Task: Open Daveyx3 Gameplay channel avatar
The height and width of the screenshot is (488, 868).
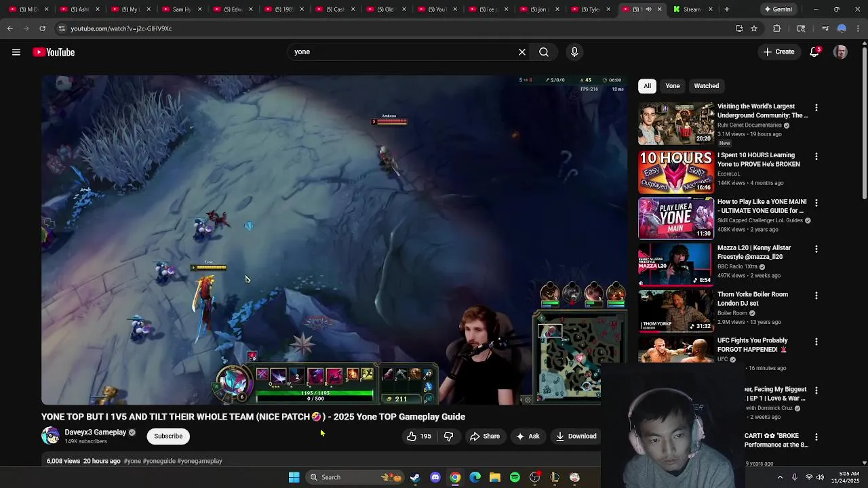Action: point(50,436)
